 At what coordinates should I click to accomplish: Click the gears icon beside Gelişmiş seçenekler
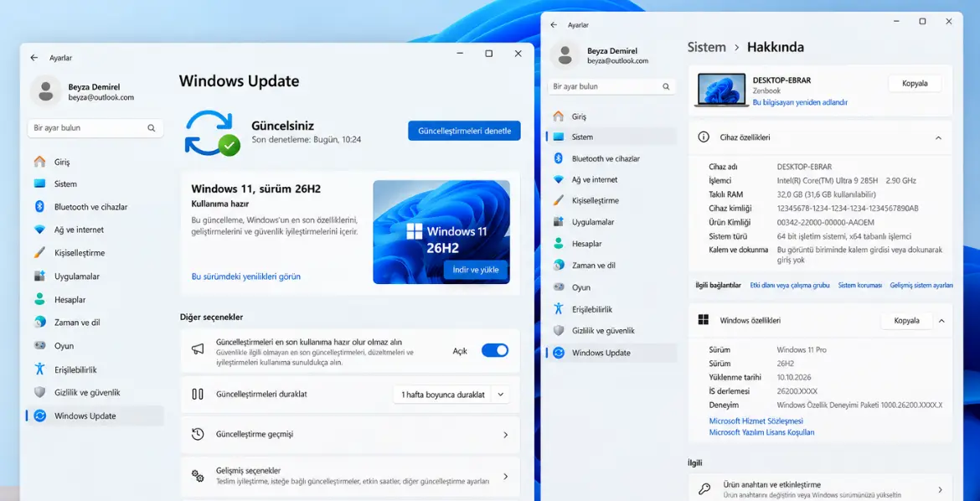(x=198, y=475)
